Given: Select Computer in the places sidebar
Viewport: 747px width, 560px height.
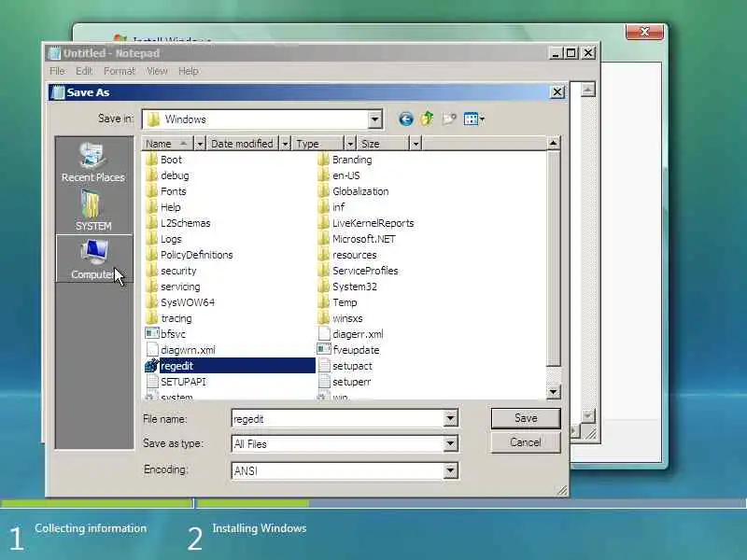Looking at the screenshot, I should point(94,259).
